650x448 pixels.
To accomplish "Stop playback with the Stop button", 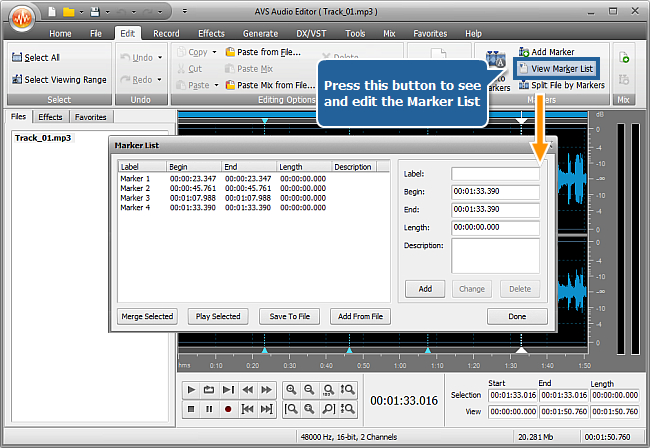I will 191,409.
